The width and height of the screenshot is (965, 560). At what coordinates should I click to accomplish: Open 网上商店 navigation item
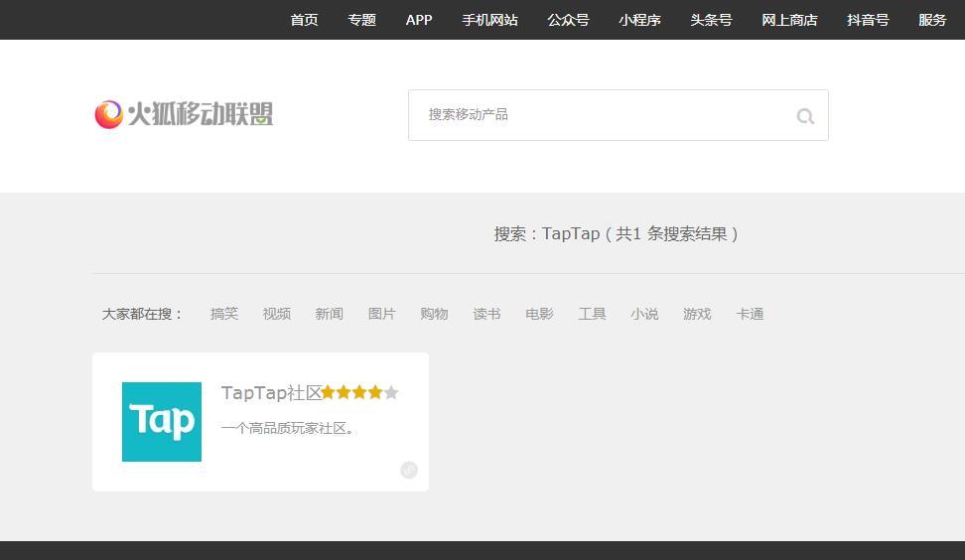click(x=789, y=20)
